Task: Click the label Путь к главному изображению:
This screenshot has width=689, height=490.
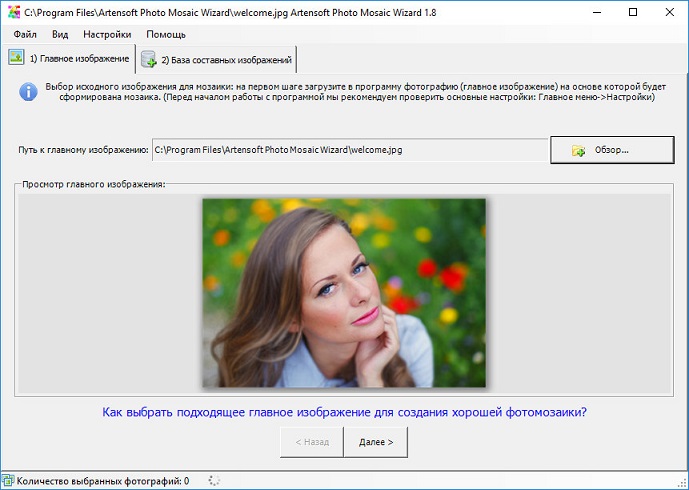Action: pos(83,150)
